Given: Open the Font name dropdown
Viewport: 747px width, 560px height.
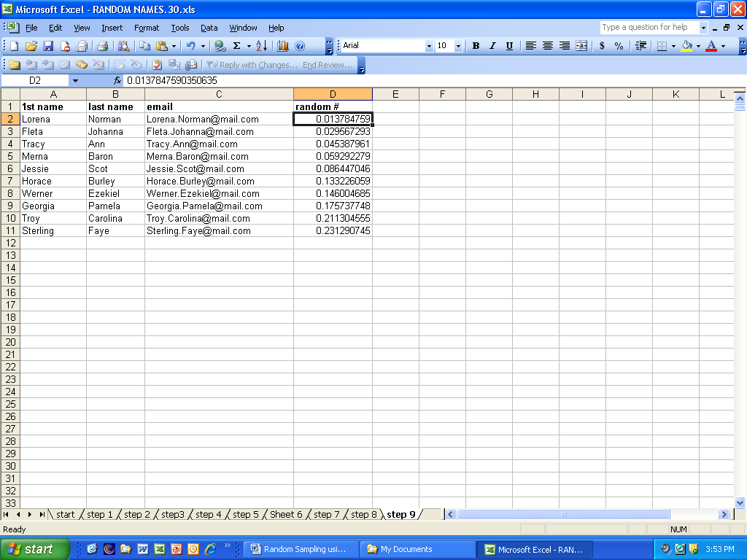Looking at the screenshot, I should (x=429, y=46).
